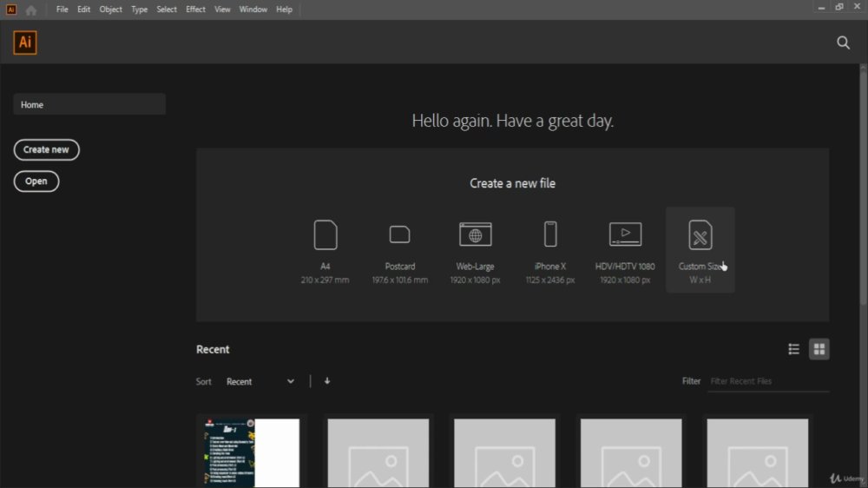
Task: Open the Effect menu
Action: coord(195,10)
